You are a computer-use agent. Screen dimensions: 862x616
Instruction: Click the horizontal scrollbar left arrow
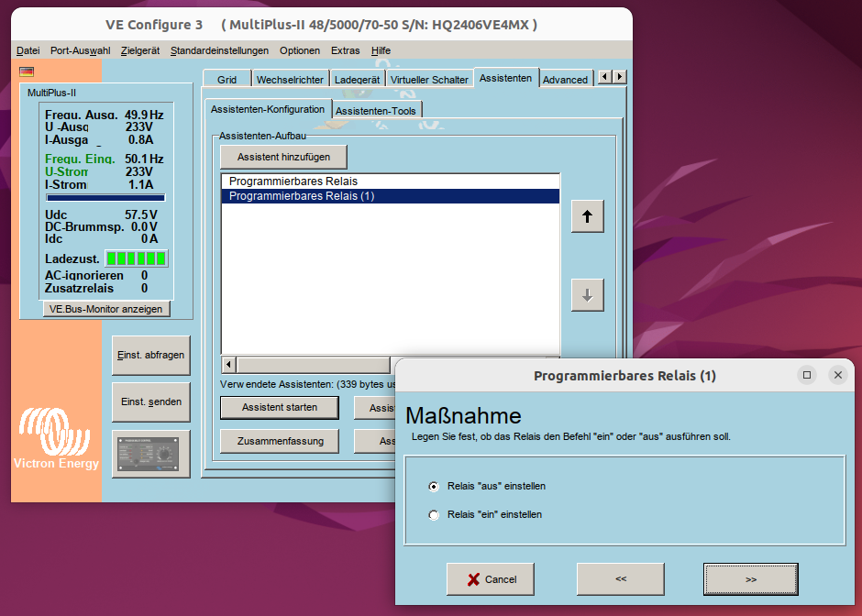click(228, 364)
